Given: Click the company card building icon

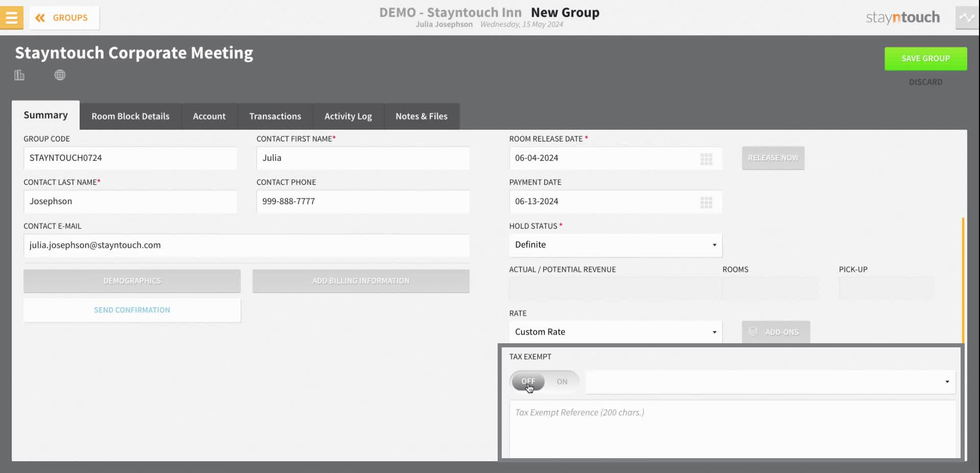Looking at the screenshot, I should [x=19, y=75].
